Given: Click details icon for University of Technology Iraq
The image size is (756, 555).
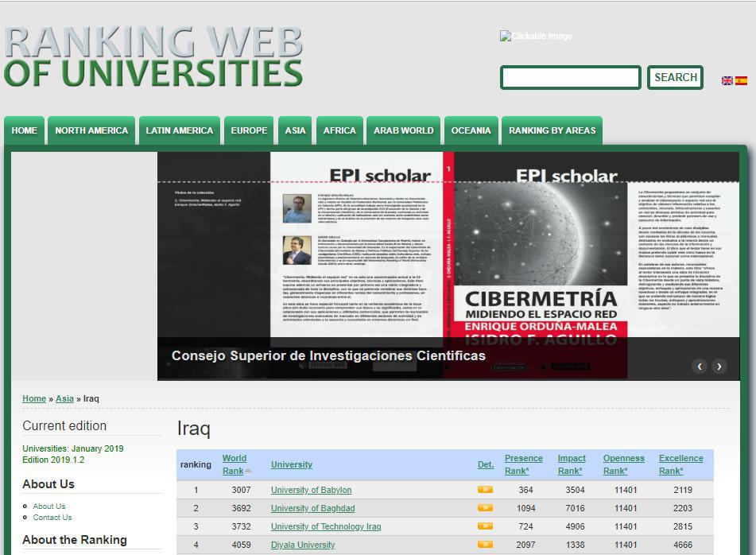Looking at the screenshot, I should (x=485, y=526).
